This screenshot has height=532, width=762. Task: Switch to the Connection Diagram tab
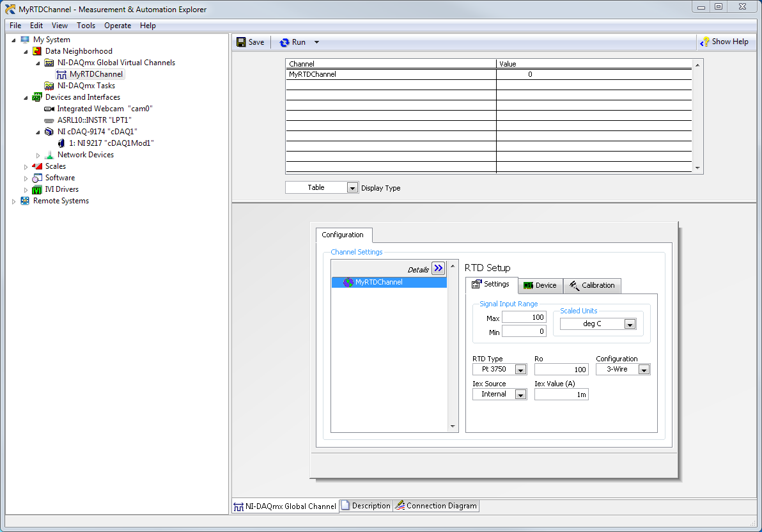(436, 506)
